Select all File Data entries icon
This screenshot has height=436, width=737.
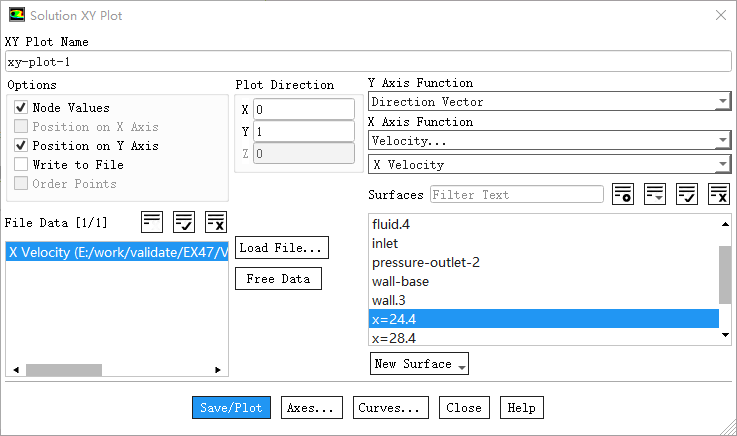(184, 221)
